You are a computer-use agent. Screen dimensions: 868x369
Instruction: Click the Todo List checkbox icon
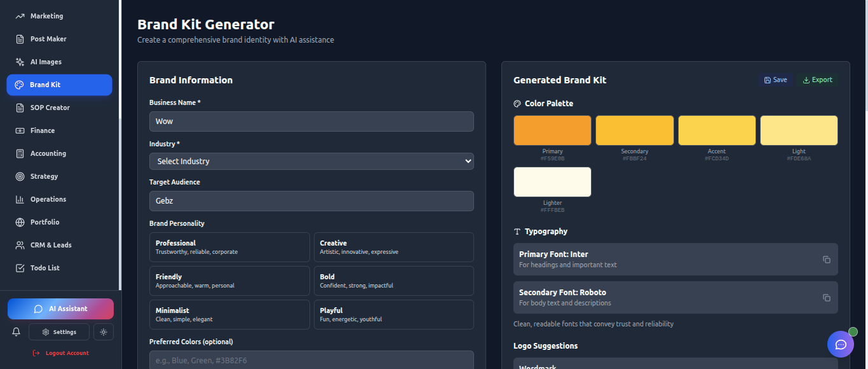pyautogui.click(x=20, y=268)
